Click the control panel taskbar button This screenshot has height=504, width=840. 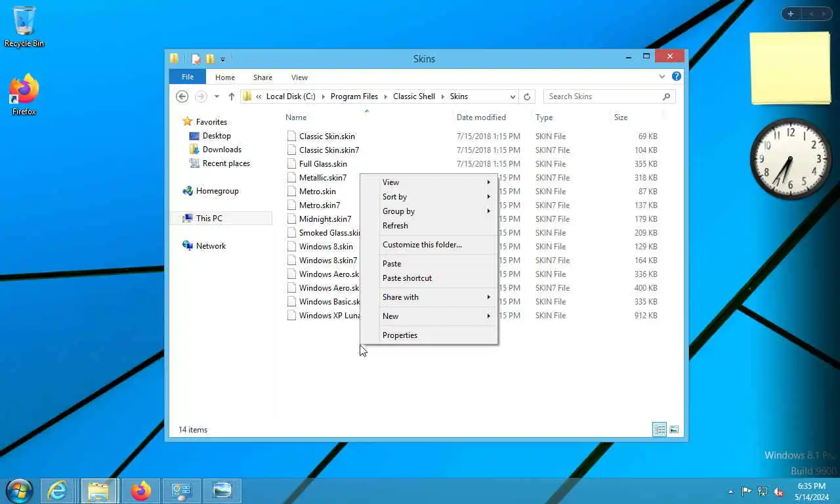tap(181, 490)
